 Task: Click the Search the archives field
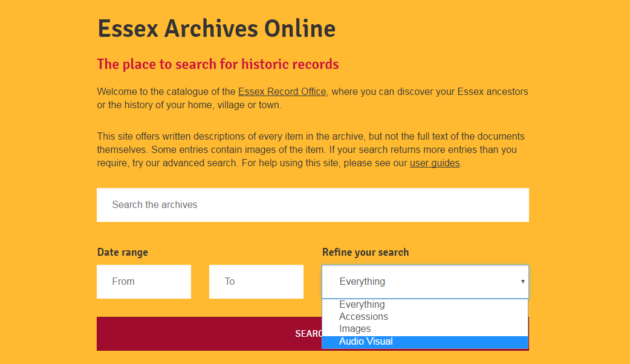click(x=313, y=205)
